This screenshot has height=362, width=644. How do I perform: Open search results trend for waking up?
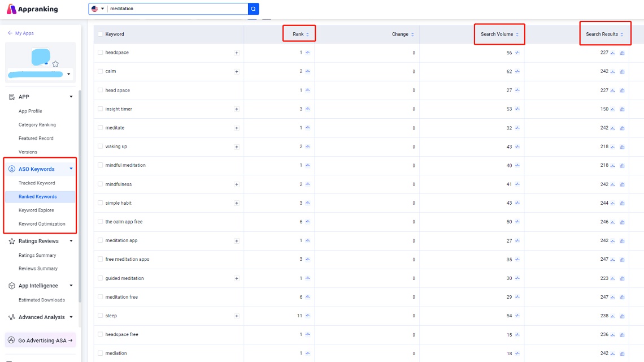click(612, 147)
